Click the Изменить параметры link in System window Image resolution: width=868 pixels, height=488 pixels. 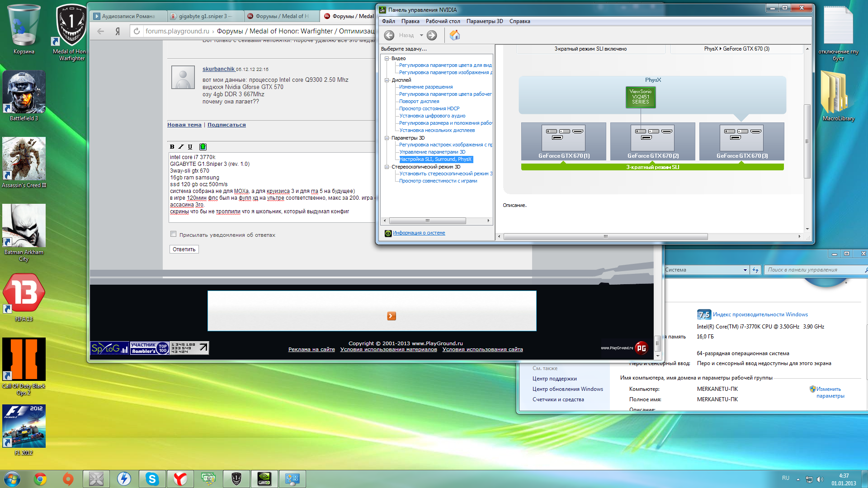pos(830,392)
